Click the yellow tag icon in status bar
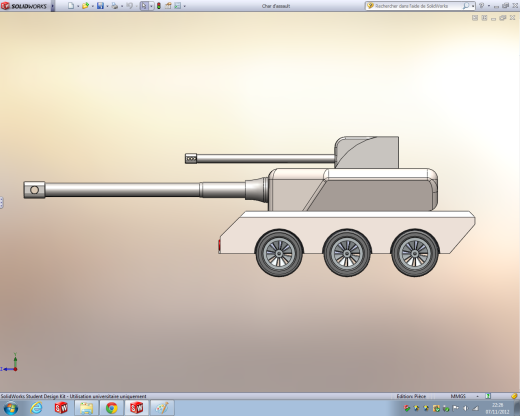 pyautogui.click(x=514, y=396)
